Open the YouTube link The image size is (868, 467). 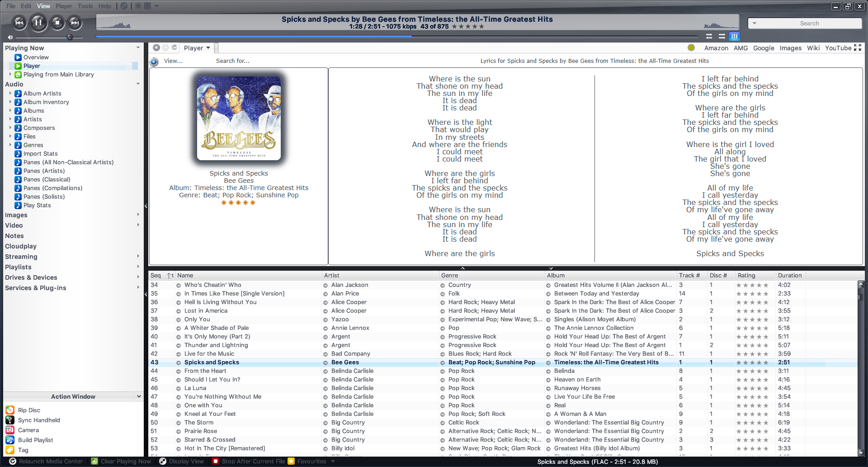coord(838,48)
